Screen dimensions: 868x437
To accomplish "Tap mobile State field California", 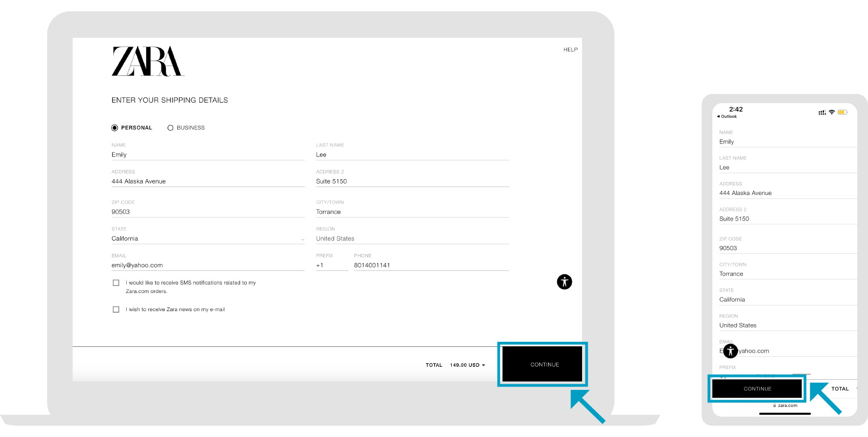I will click(788, 299).
